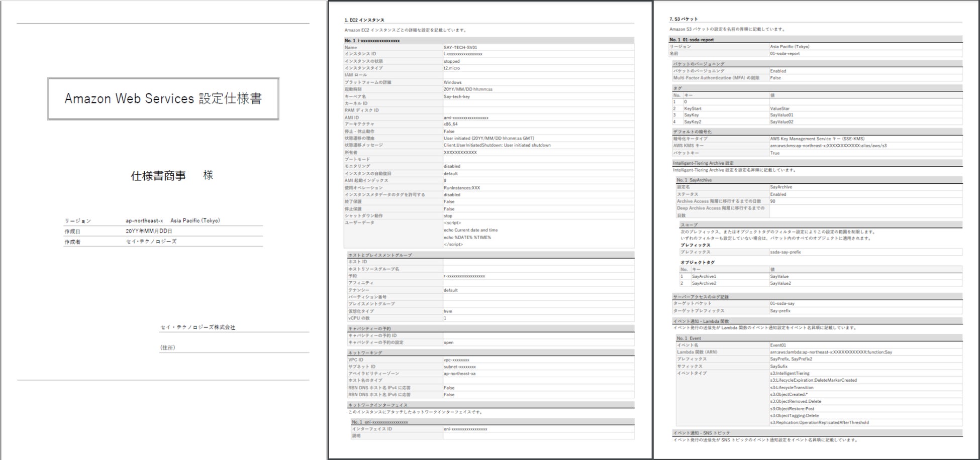Select the prefix value "ssda-say-prefix"
The width and height of the screenshot is (980, 460).
pyautogui.click(x=786, y=252)
